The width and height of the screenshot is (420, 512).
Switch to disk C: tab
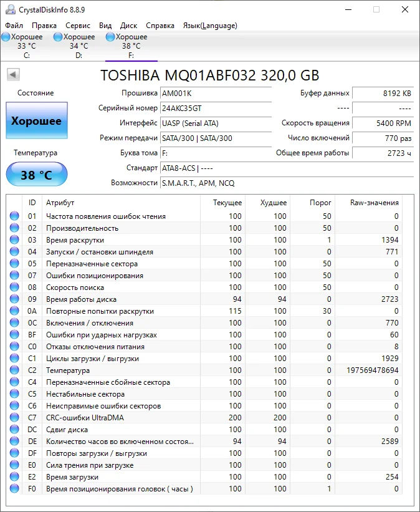tap(26, 46)
